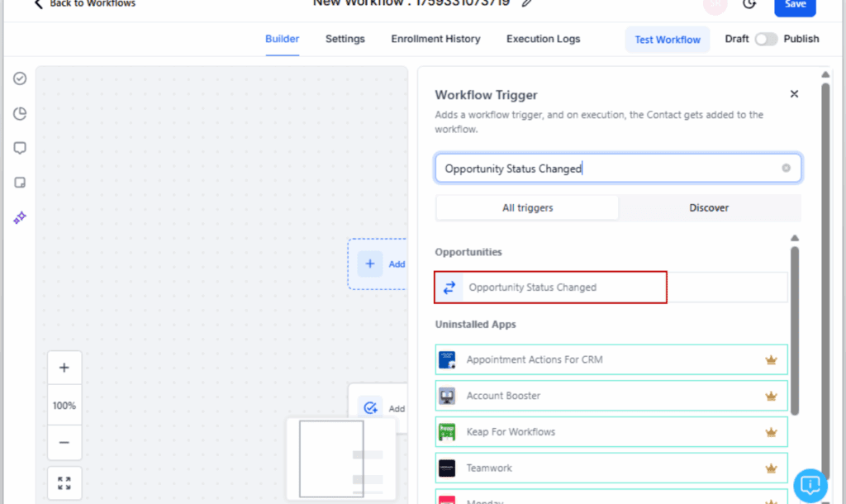Click the sticky note sidebar icon
This screenshot has height=504, width=846.
click(x=20, y=183)
